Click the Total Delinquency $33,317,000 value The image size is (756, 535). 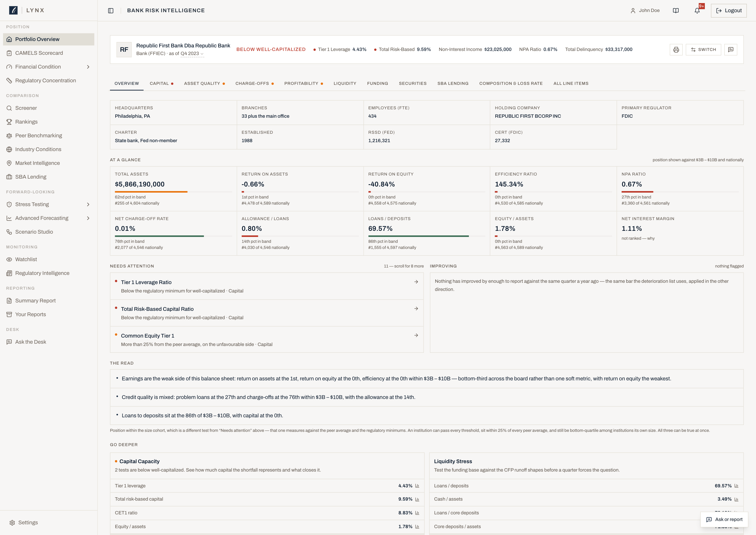click(x=619, y=49)
